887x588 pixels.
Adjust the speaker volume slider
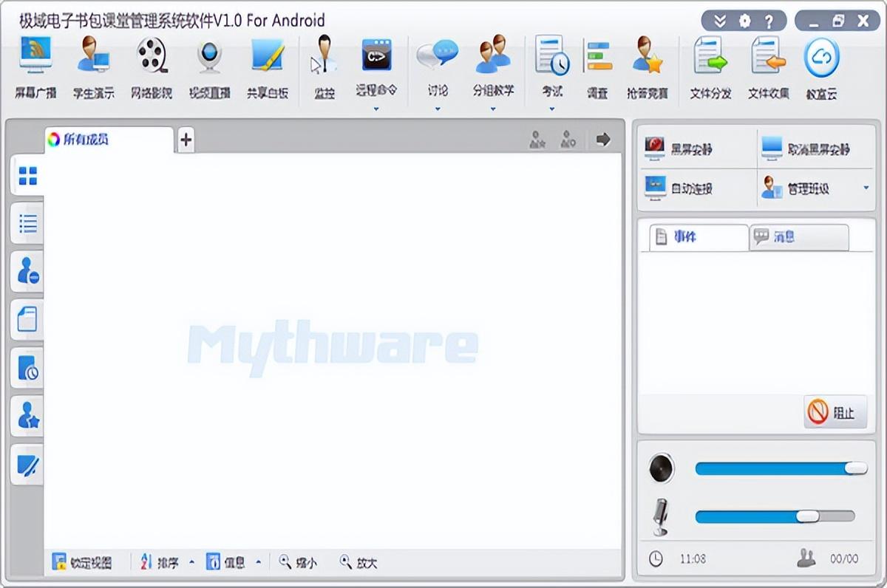(x=781, y=468)
